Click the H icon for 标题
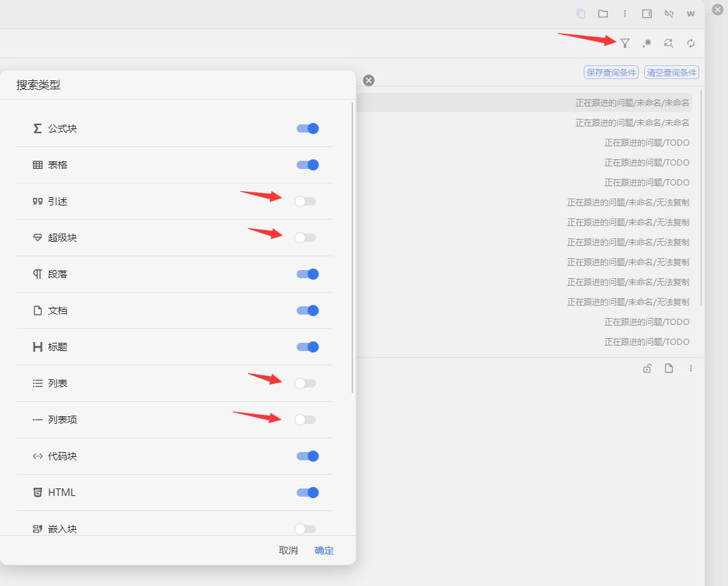Viewport: 728px width, 586px height. (38, 347)
